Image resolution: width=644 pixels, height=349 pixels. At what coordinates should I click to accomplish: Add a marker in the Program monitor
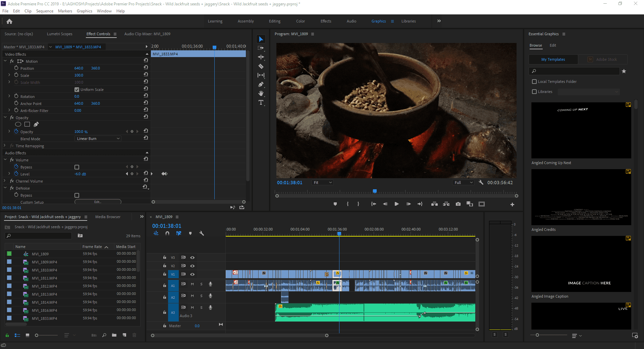coord(335,204)
